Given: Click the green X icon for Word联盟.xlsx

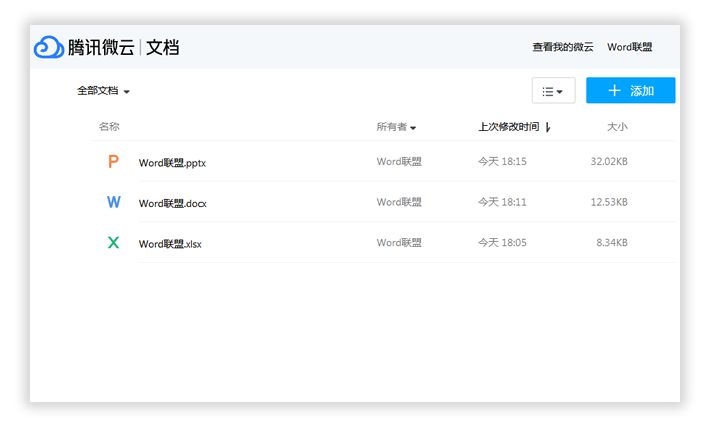Looking at the screenshot, I should pos(113,243).
